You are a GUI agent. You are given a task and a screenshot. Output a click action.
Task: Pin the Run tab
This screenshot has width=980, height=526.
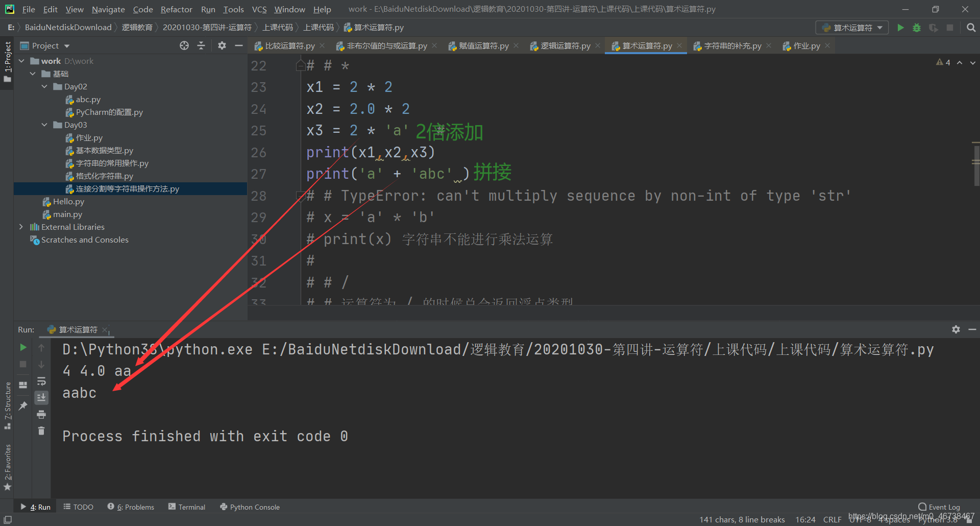23,406
